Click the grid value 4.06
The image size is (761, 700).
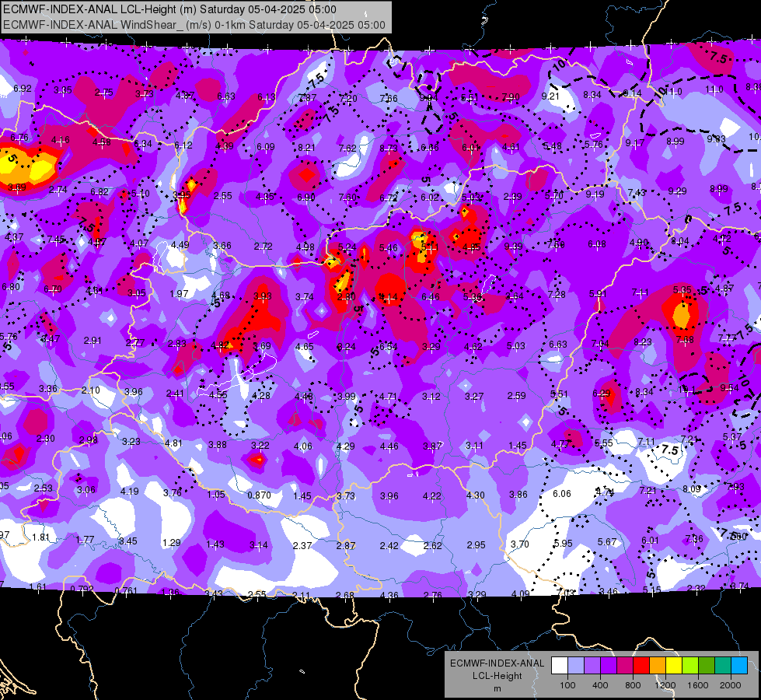point(303,446)
